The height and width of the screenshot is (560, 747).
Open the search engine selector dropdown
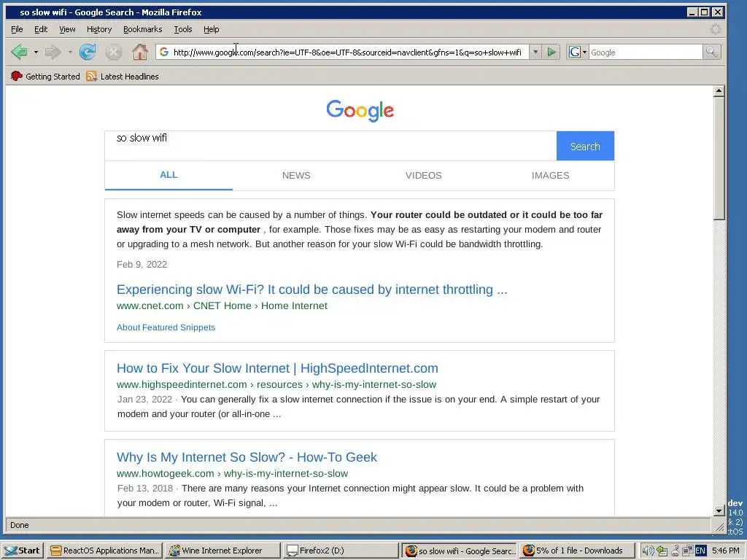(584, 52)
